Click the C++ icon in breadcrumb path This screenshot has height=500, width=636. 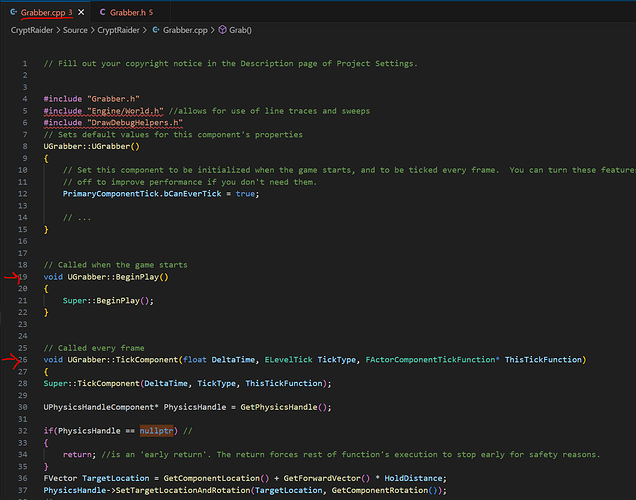click(x=156, y=30)
